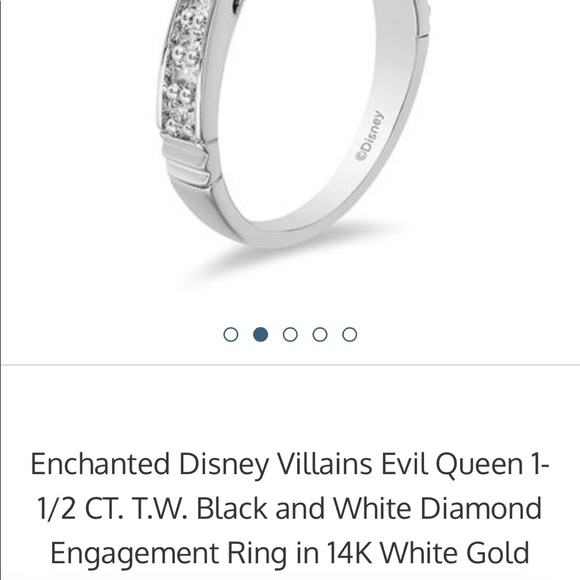Click the "Black and White Diamond" title line
Viewport: 580px width, 580px height.
pyautogui.click(x=369, y=509)
